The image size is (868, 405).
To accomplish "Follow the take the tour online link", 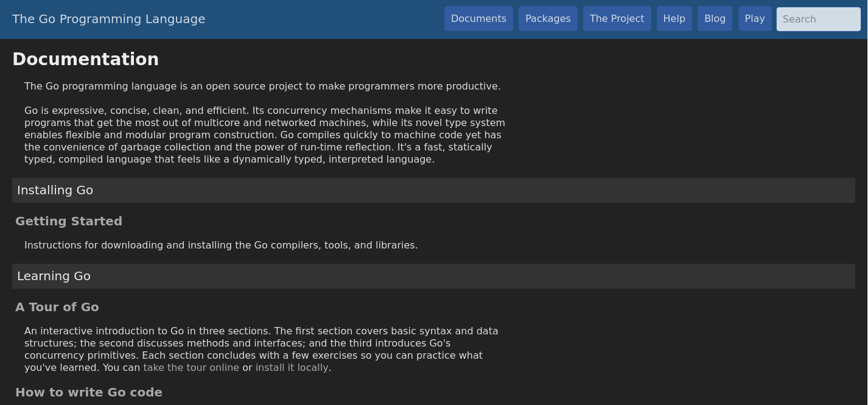I will [x=191, y=367].
